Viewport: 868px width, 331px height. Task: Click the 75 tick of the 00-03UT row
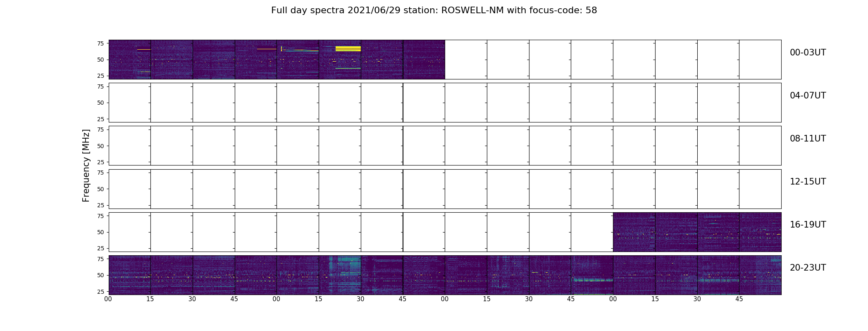[100, 43]
